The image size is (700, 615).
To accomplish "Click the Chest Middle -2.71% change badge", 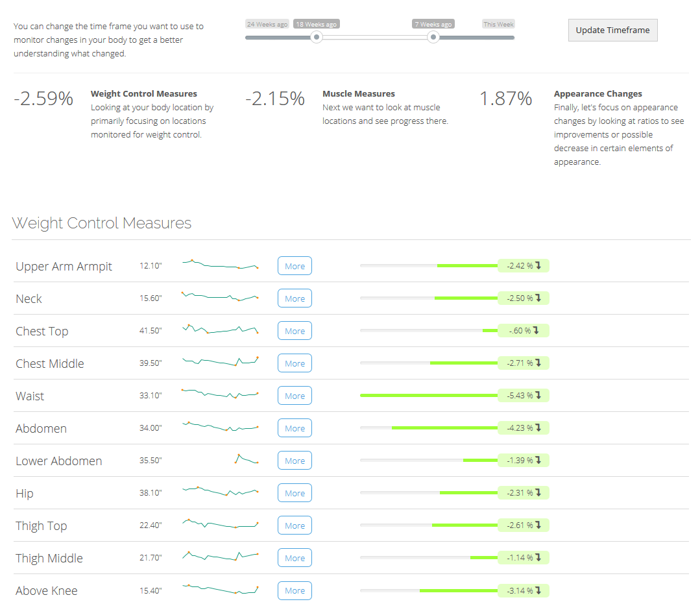I will tap(524, 363).
